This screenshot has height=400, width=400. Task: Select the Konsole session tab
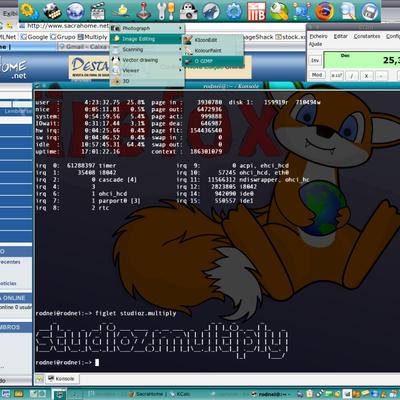pyautogui.click(x=62, y=379)
